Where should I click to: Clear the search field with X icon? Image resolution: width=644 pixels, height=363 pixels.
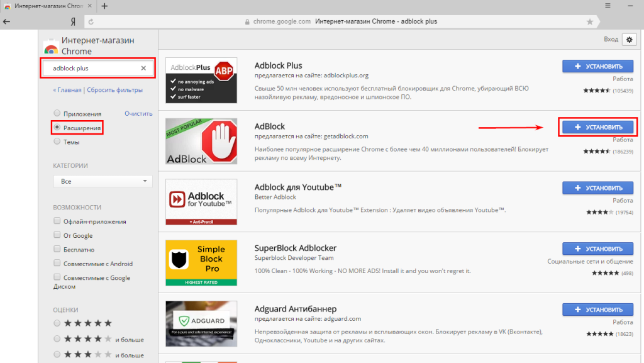pyautogui.click(x=143, y=68)
